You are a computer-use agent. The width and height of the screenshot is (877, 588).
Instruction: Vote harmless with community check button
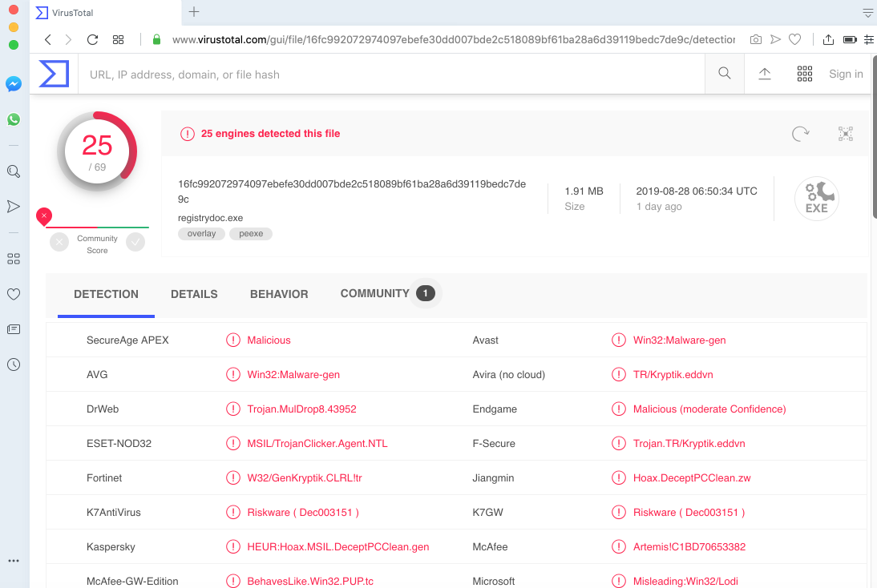(135, 242)
